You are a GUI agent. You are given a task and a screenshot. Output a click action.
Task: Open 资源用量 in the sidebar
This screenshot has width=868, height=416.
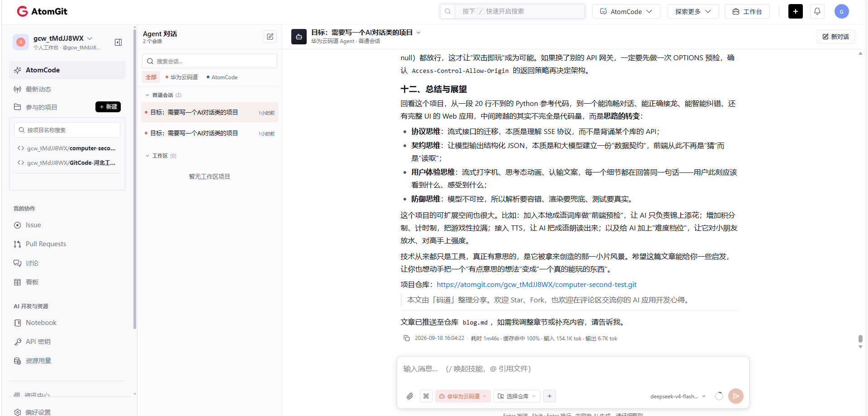pyautogui.click(x=33, y=361)
